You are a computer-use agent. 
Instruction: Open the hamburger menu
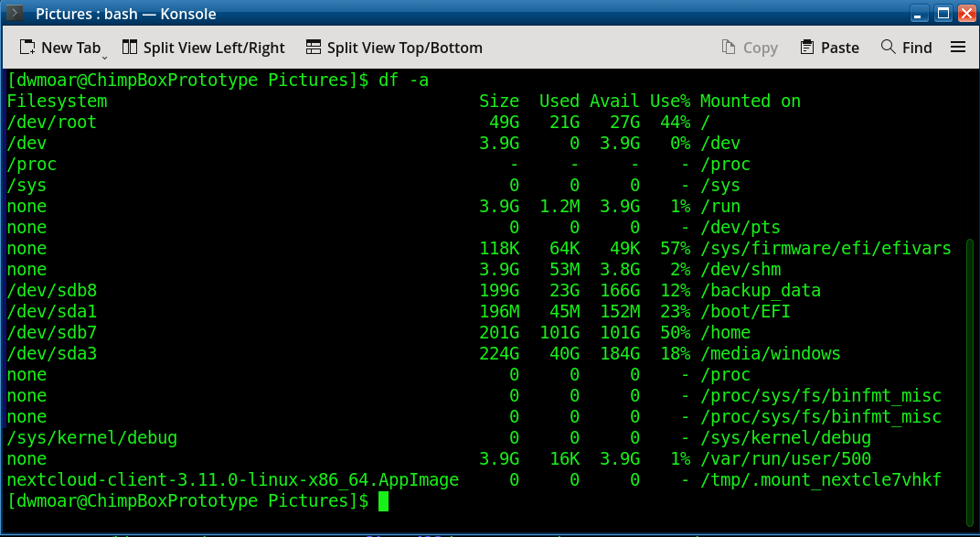pyautogui.click(x=958, y=48)
